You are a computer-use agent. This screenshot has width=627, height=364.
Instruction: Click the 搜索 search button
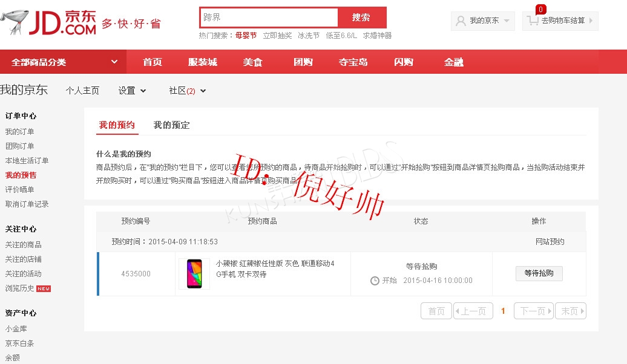point(361,18)
